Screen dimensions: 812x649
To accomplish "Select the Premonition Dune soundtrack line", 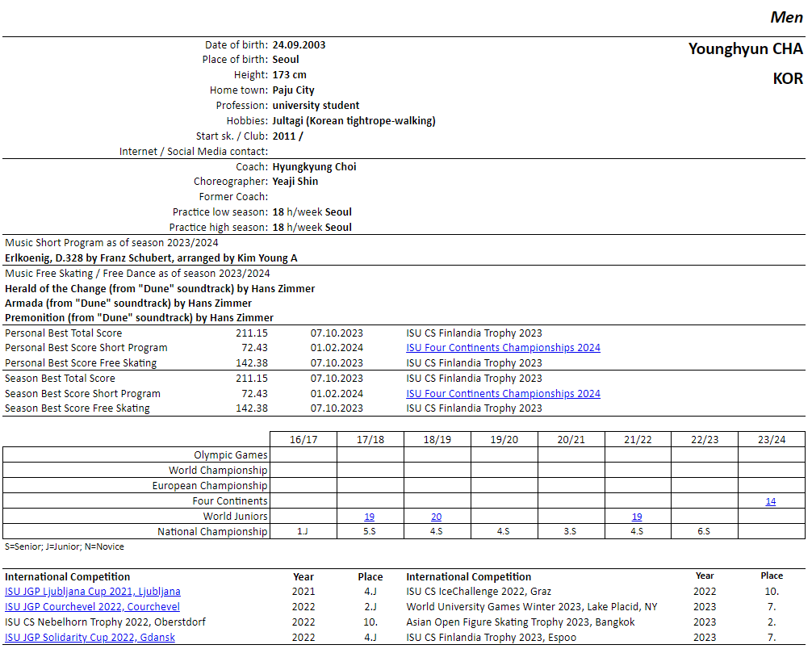I will click(139, 317).
